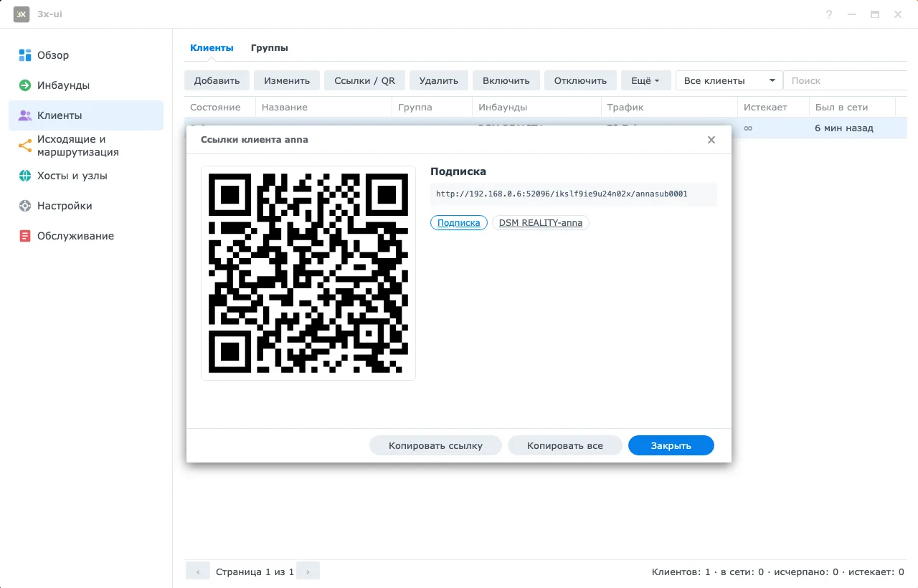The width and height of the screenshot is (918, 588).
Task: Sort by the Инбаунды column header
Action: 536,107
